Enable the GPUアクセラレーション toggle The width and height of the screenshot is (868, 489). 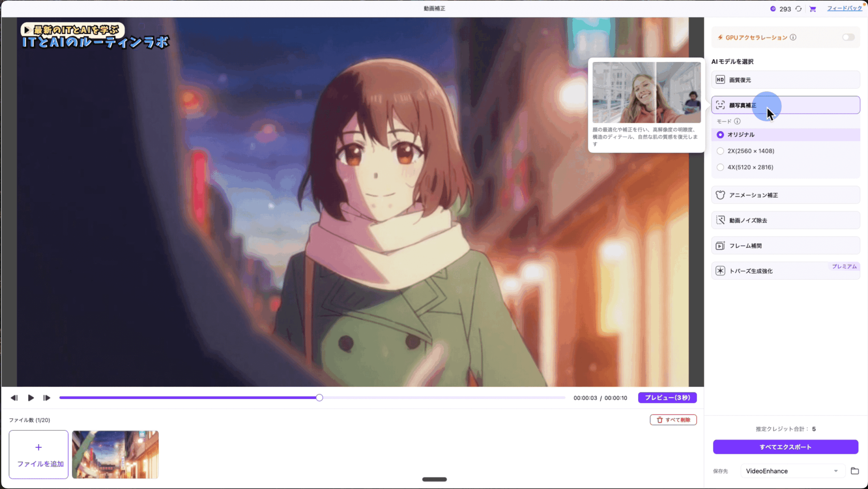point(849,37)
